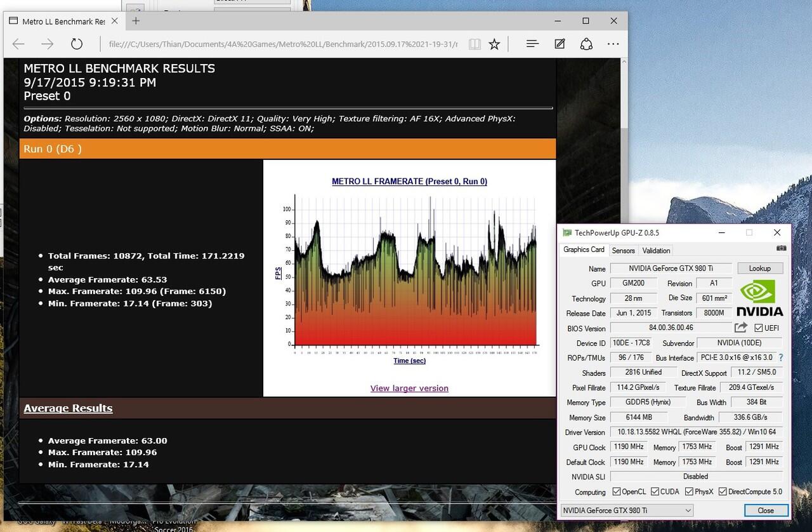Click the NVIDIA SLI Disabled field
Viewport: 812px width, 532px height.
point(697,477)
